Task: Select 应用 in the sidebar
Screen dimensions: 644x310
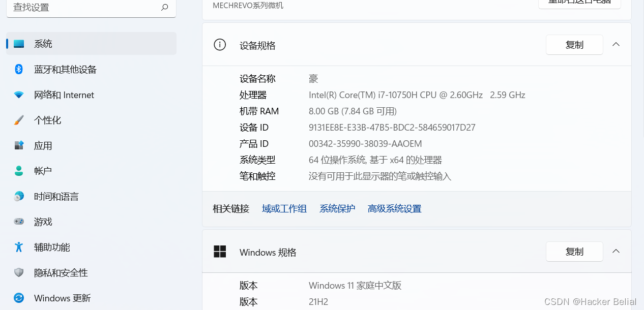Action: point(92,145)
